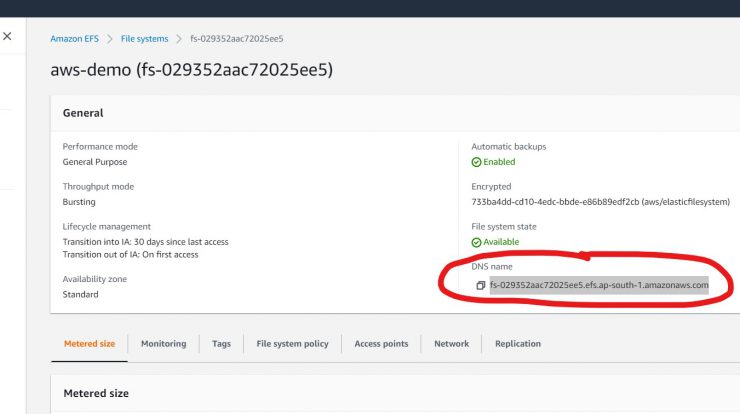
Task: Click the green check icon beside Available
Action: pos(476,242)
